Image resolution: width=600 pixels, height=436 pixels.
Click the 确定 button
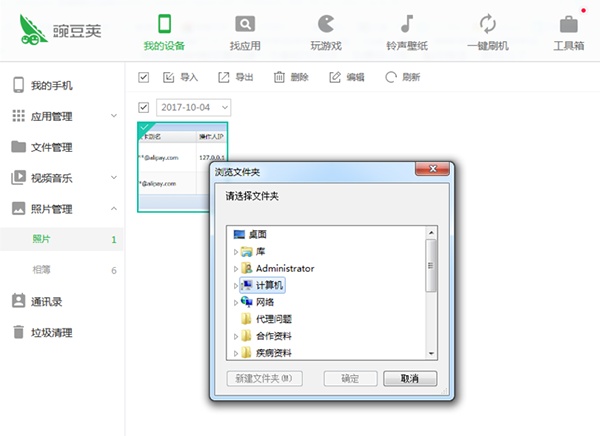coord(350,378)
